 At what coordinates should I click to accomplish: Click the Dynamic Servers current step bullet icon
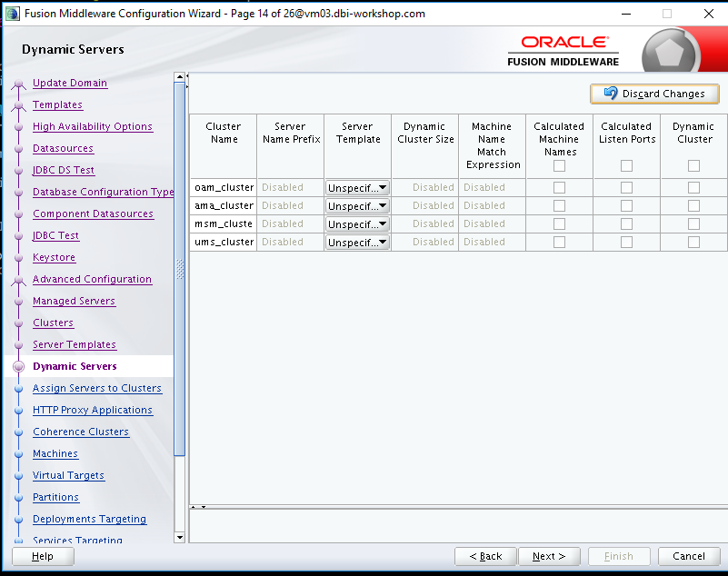(18, 367)
